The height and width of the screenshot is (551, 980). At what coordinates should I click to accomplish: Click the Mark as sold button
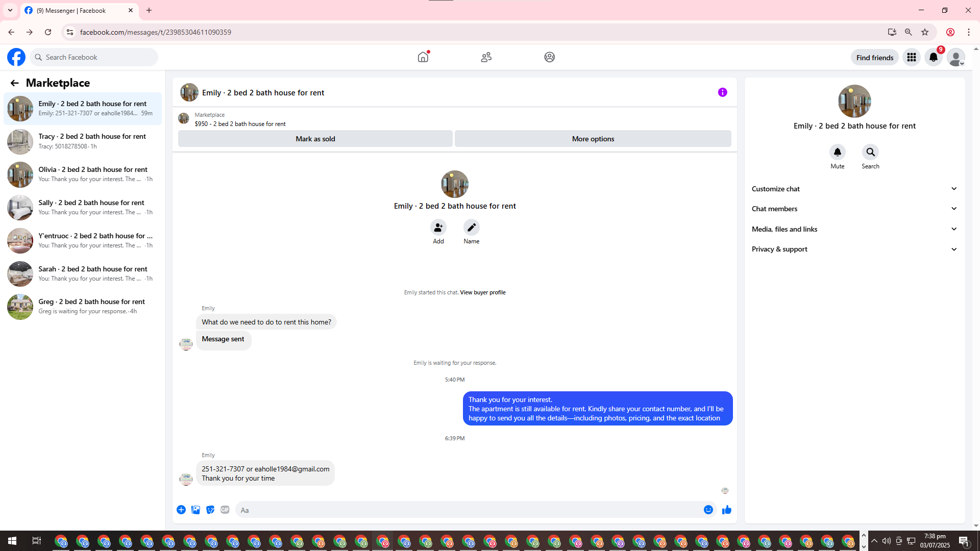pos(315,139)
